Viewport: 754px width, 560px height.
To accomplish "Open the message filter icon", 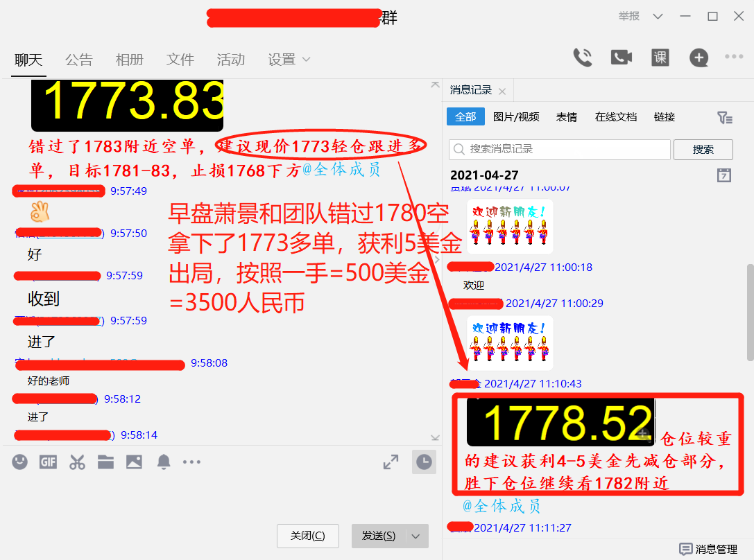I will (724, 117).
